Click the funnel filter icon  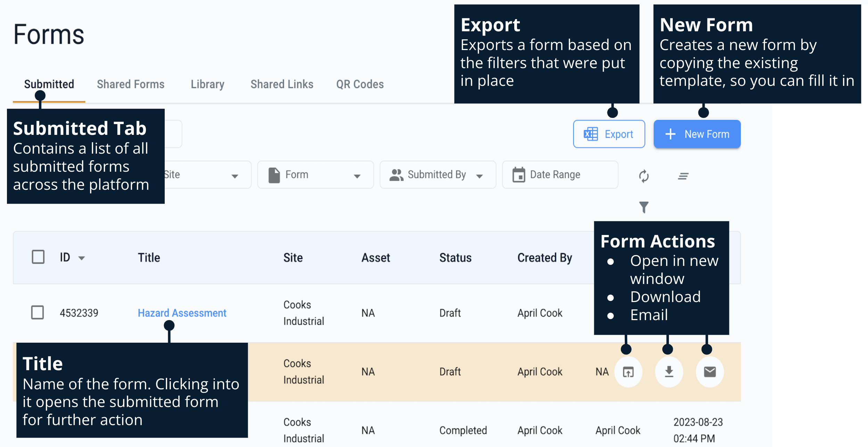click(x=644, y=207)
